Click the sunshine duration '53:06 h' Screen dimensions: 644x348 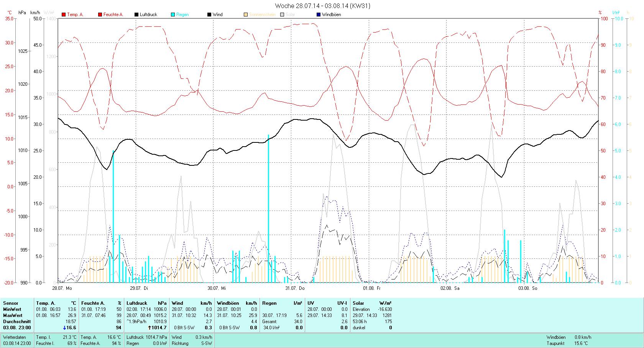point(360,322)
